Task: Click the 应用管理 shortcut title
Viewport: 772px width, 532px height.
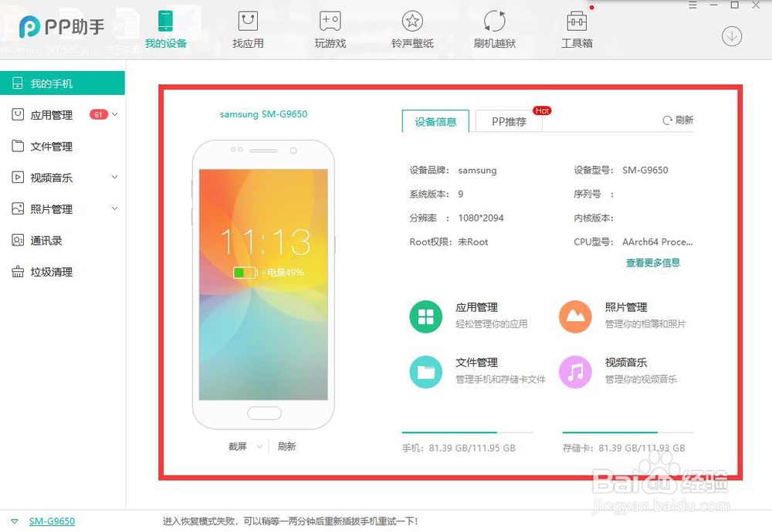Action: pyautogui.click(x=476, y=307)
